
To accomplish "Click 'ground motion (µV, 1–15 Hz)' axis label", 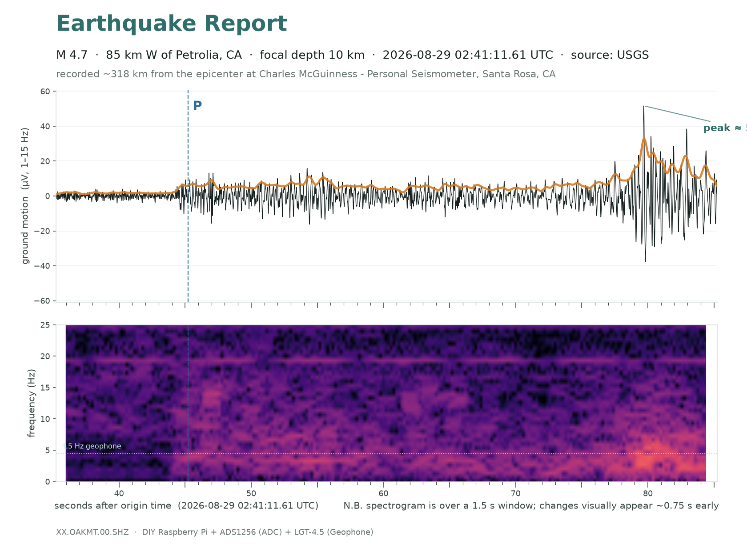I will pos(25,196).
